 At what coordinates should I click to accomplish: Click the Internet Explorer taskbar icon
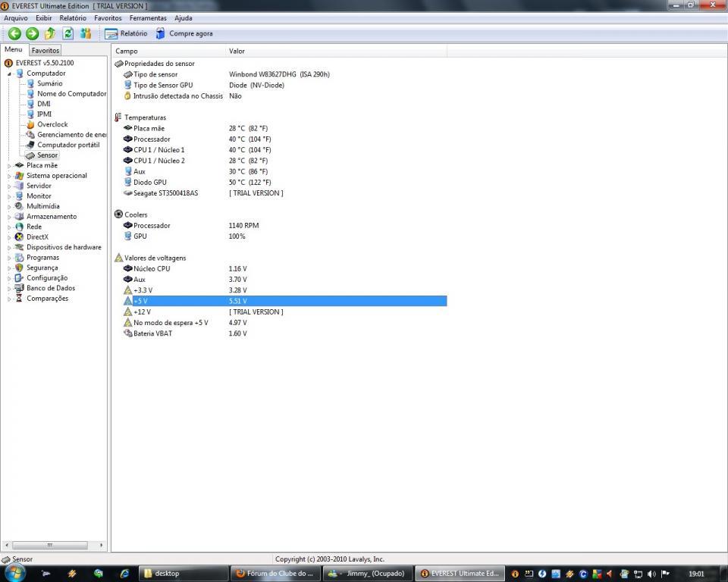(124, 574)
